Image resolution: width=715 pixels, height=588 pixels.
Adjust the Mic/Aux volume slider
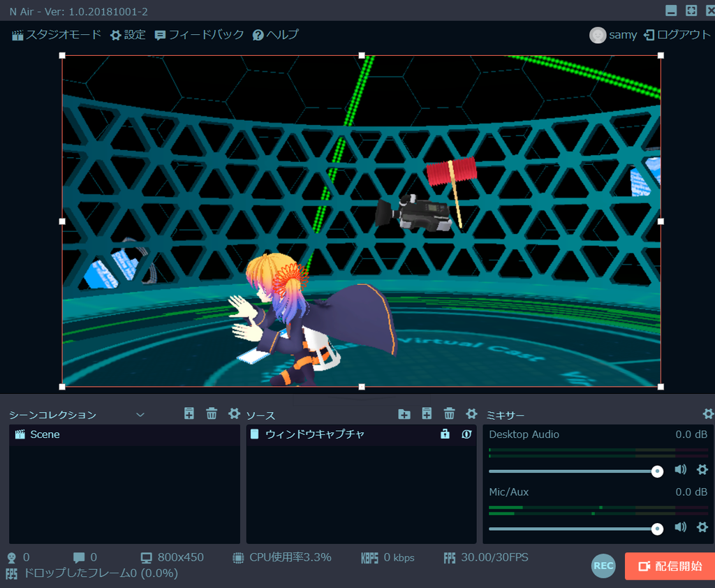coord(575,529)
